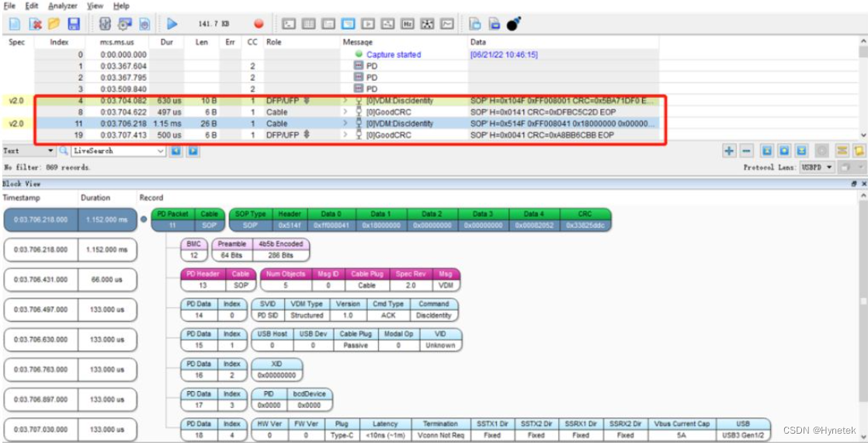Close the Block View panel
This screenshot has width=868, height=443.
click(863, 183)
